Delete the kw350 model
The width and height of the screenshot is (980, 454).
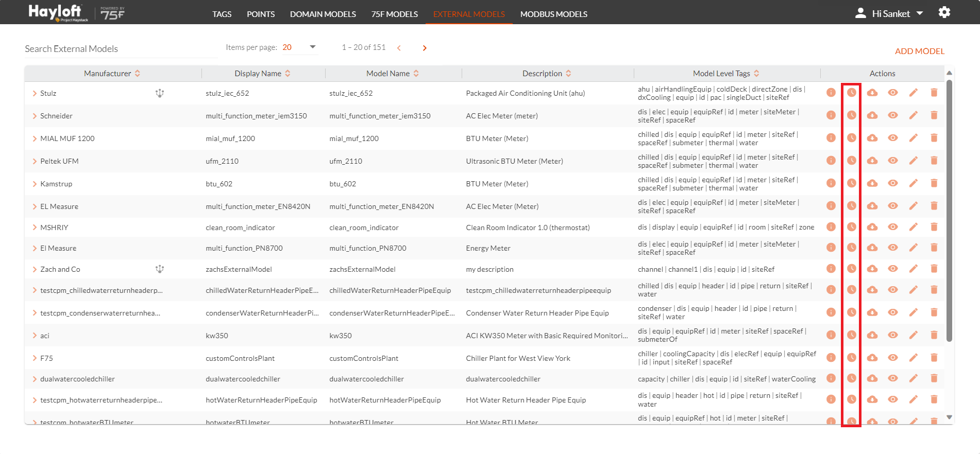point(934,335)
